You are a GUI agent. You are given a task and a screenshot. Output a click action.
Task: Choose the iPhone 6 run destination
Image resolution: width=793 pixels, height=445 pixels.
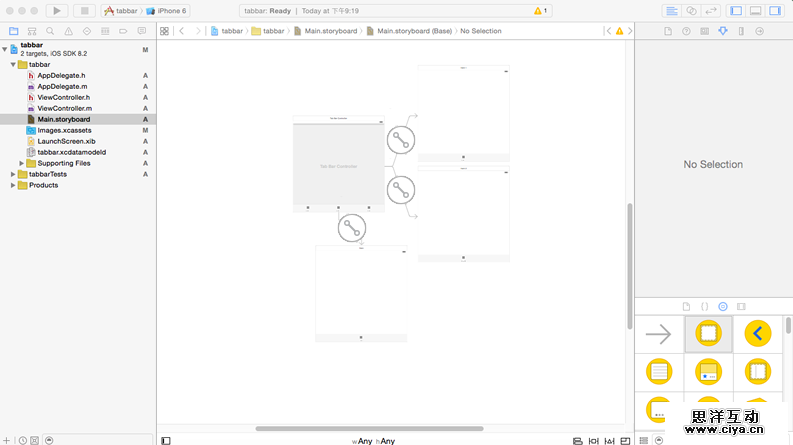[166, 11]
